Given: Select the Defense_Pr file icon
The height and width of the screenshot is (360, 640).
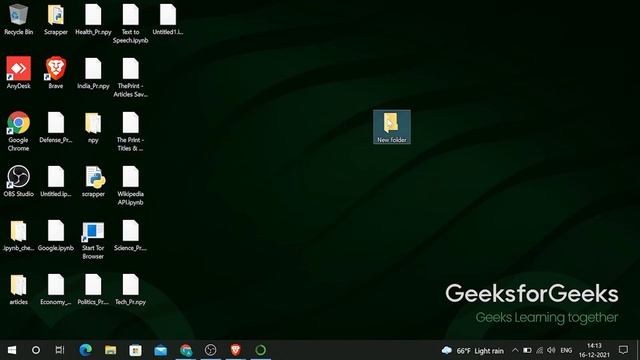Looking at the screenshot, I should (56, 127).
